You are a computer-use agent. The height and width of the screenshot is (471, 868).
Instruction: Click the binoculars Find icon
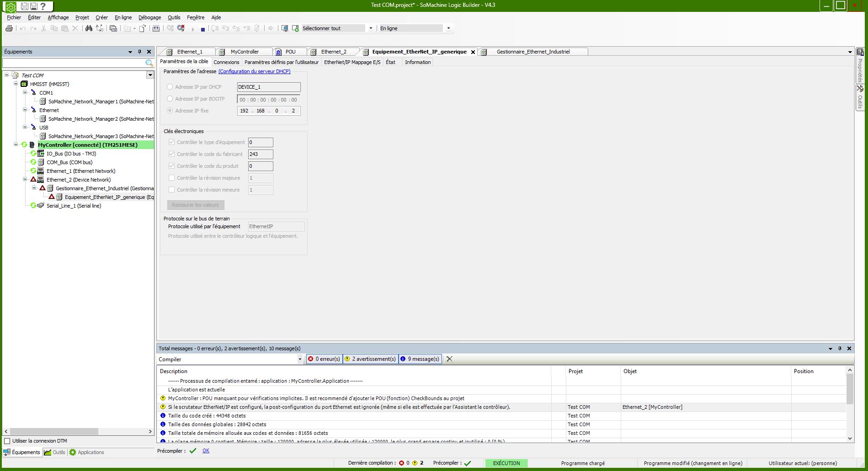[89, 28]
